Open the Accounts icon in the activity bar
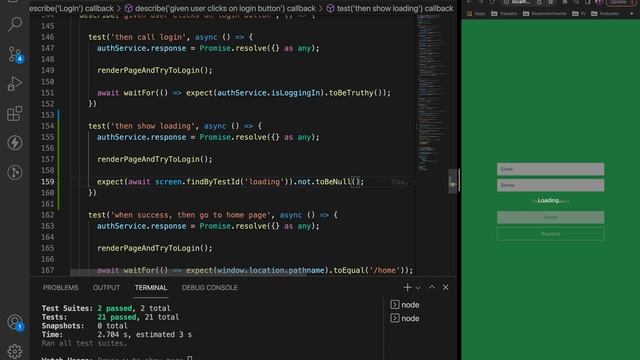Image resolution: width=640 pixels, height=360 pixels. tap(15, 322)
